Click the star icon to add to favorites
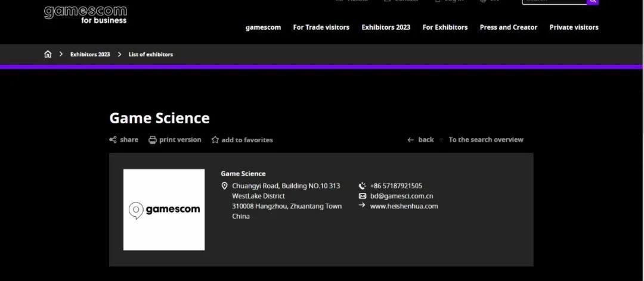 (x=215, y=140)
